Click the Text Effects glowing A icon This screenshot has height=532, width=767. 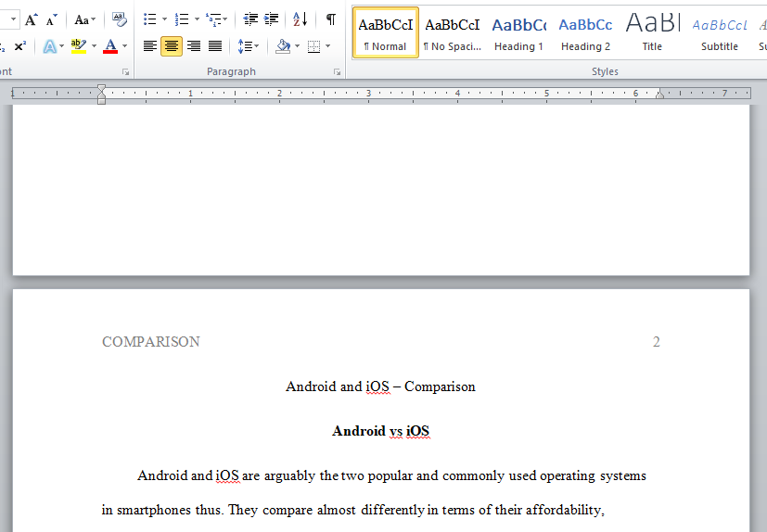tap(49, 46)
